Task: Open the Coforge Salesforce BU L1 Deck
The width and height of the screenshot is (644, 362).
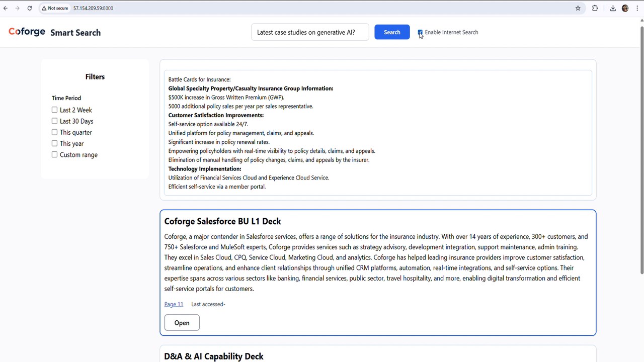Action: [182, 323]
